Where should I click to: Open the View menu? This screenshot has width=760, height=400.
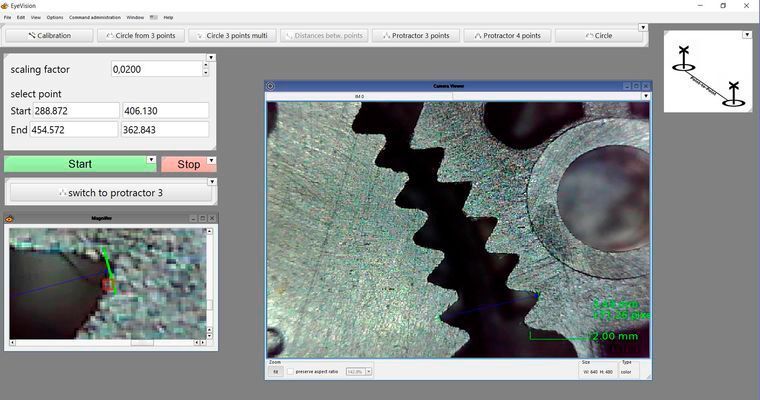pyautogui.click(x=36, y=17)
